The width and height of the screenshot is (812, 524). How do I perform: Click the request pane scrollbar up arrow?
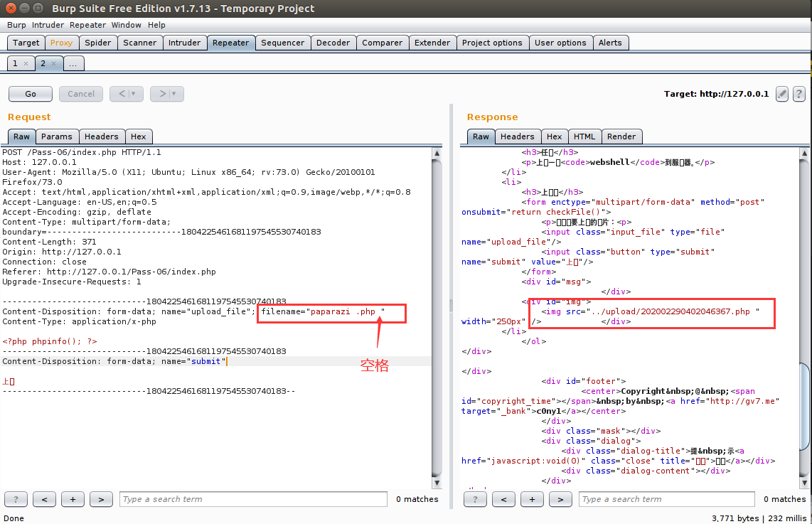[437, 154]
